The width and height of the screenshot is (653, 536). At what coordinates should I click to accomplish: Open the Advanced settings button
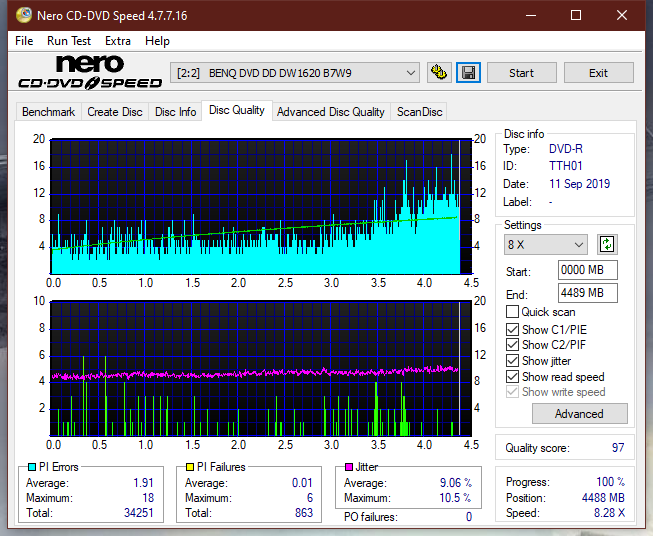point(579,414)
